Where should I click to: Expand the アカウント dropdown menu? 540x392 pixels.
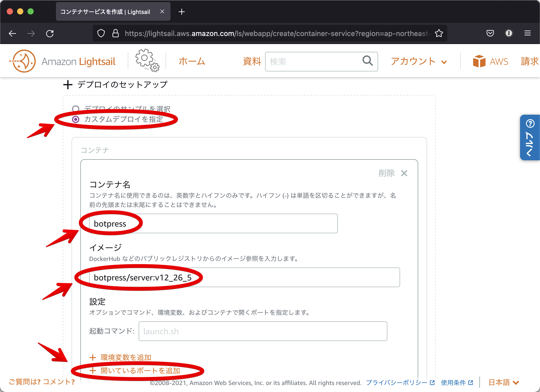pos(419,61)
